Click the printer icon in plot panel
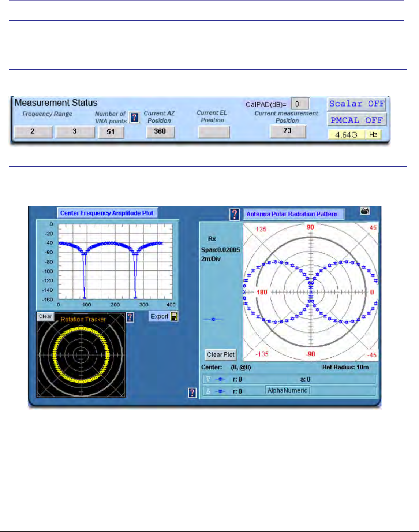The width and height of the screenshot is (419, 532). pyautogui.click(x=365, y=211)
